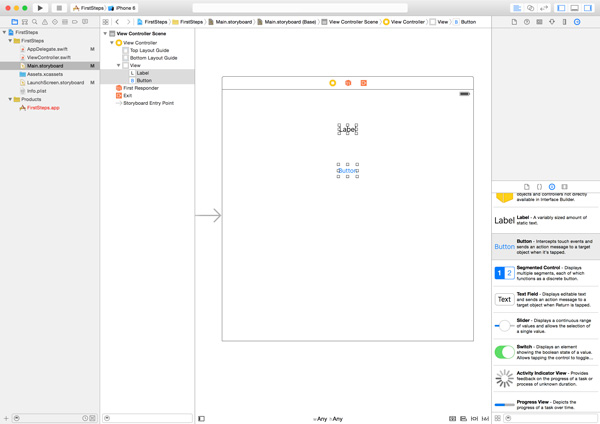Collapse the FirstSteps group folder

(10, 41)
